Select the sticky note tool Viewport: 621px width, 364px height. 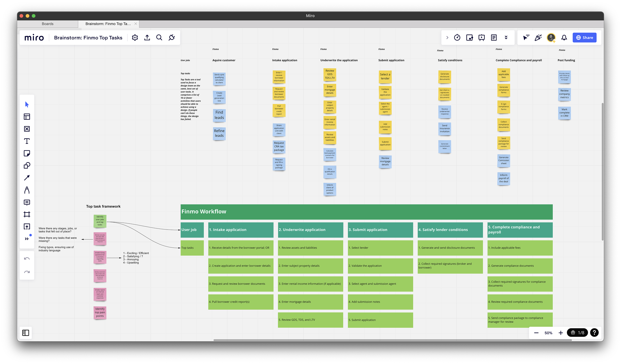coord(27,153)
